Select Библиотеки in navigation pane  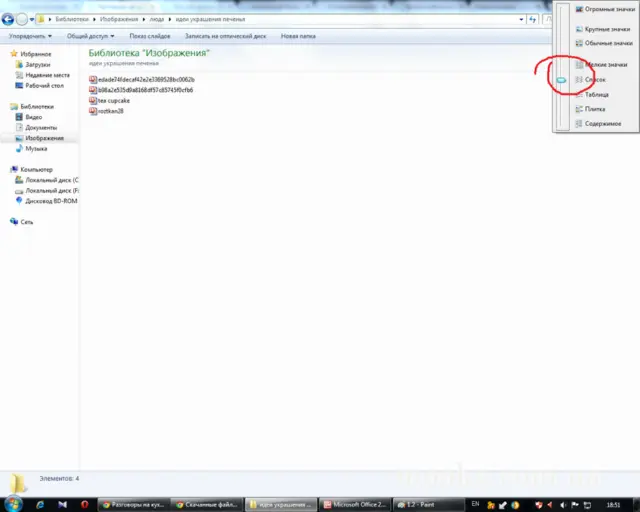tap(32, 107)
